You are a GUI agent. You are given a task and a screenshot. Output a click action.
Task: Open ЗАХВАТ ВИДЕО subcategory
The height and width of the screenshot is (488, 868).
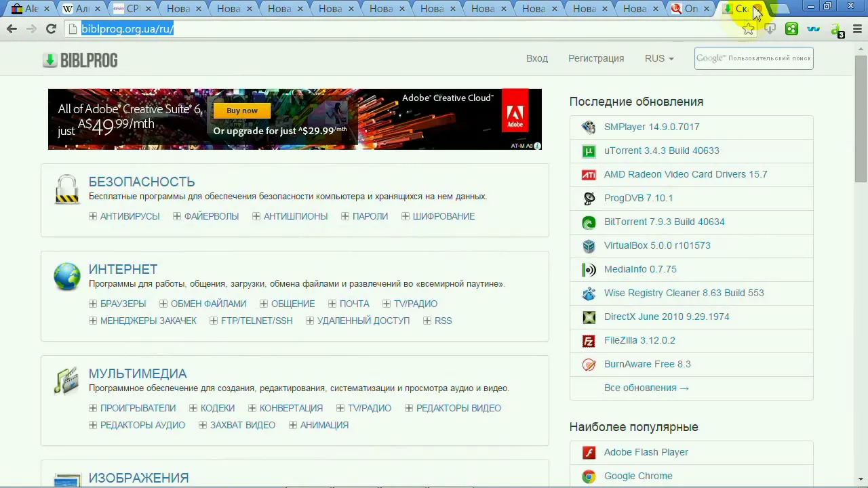pyautogui.click(x=243, y=425)
